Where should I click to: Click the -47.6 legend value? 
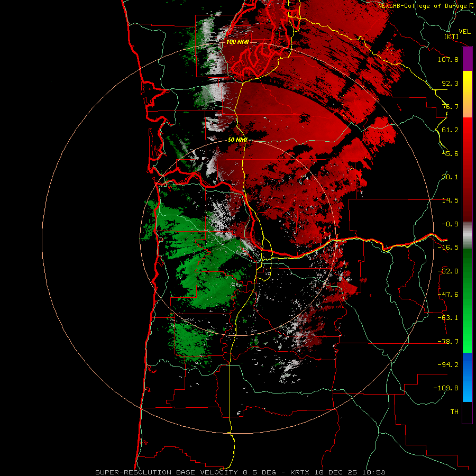pyautogui.click(x=448, y=295)
